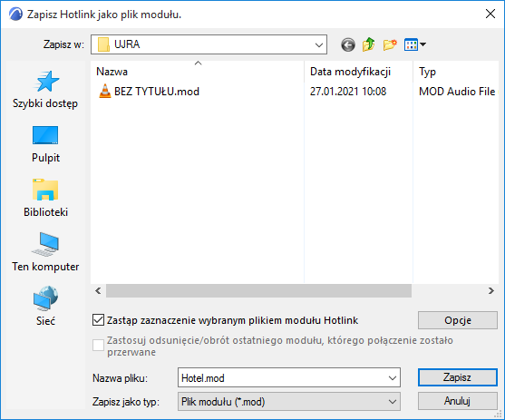Close the Zapisz Hotlink dialog

click(x=490, y=14)
